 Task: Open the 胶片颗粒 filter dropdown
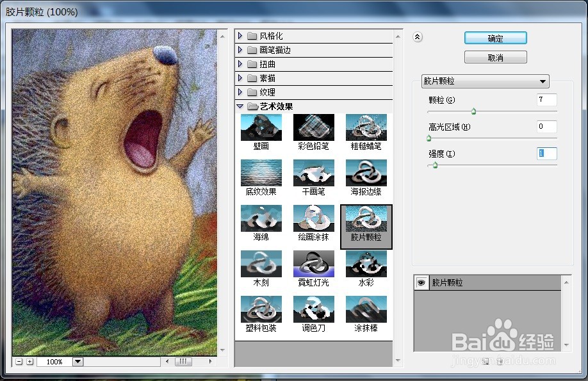coord(486,81)
